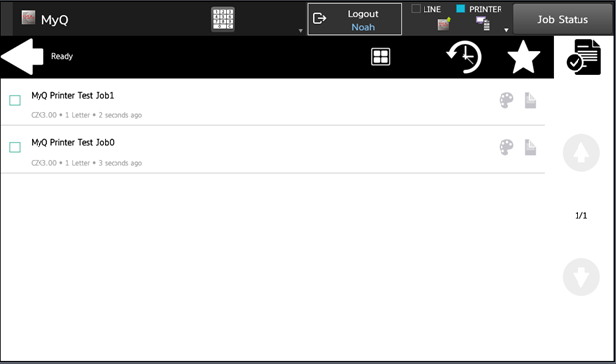Open the ready jobs document check tab
The width and height of the screenshot is (616, 364).
coord(583,57)
